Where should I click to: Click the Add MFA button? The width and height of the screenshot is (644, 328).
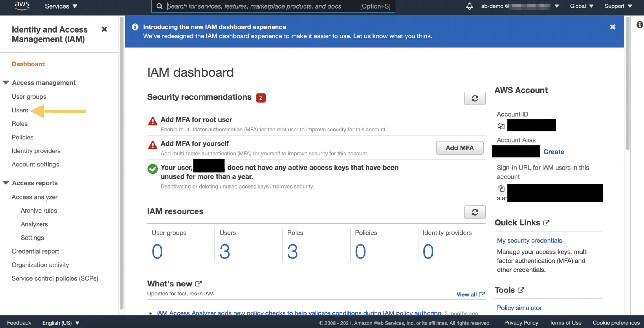point(460,148)
